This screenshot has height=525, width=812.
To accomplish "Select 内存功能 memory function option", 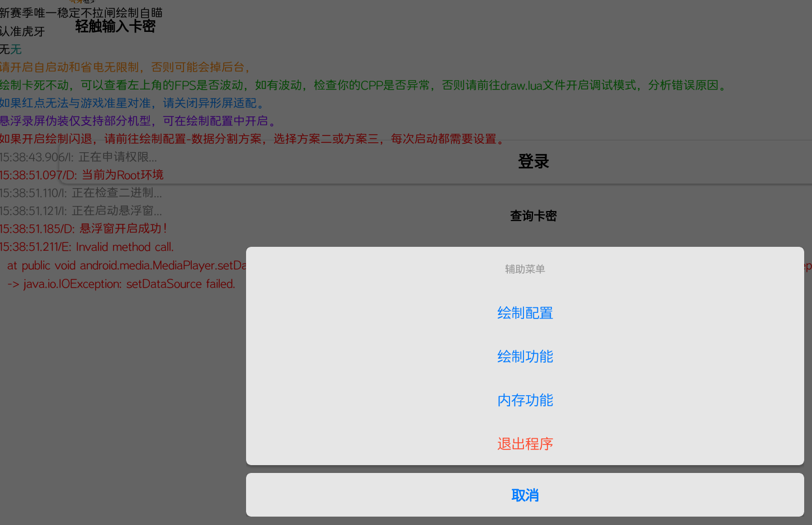I will coord(525,400).
